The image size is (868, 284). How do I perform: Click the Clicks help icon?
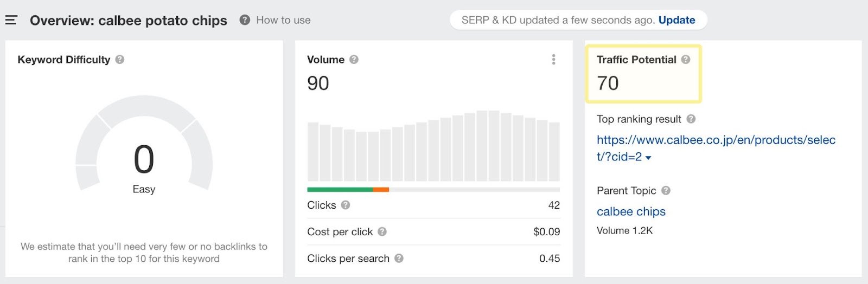tap(346, 205)
